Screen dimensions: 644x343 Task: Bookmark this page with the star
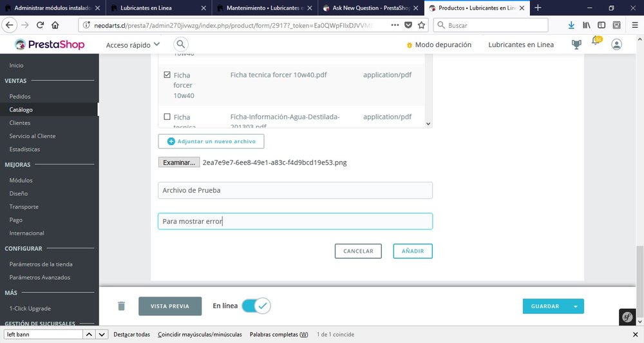click(x=421, y=25)
